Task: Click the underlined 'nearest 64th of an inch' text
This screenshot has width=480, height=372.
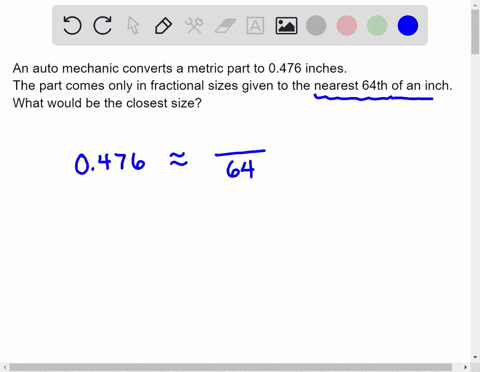Action: point(383,86)
